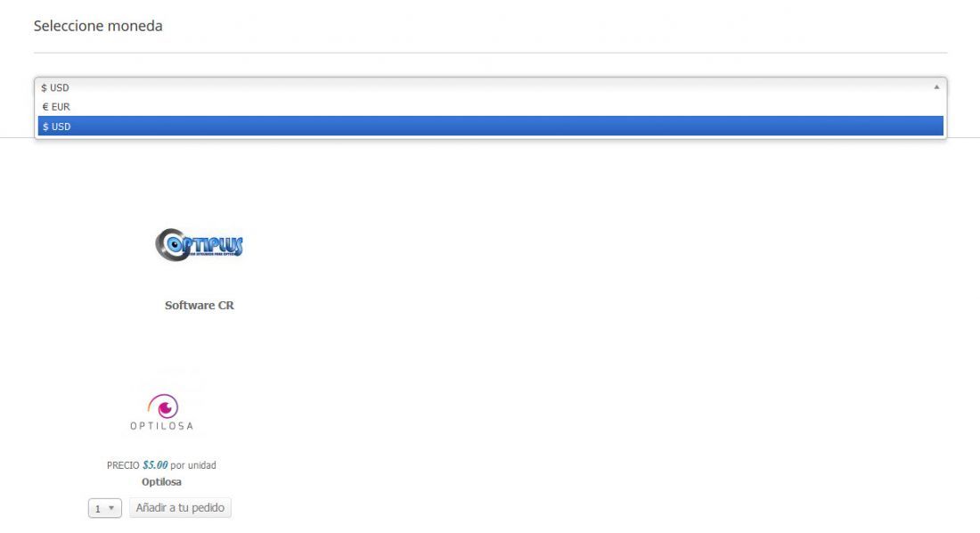Click the dollar sign in highlighted USD row
The width and height of the screenshot is (980, 533).
click(x=45, y=127)
